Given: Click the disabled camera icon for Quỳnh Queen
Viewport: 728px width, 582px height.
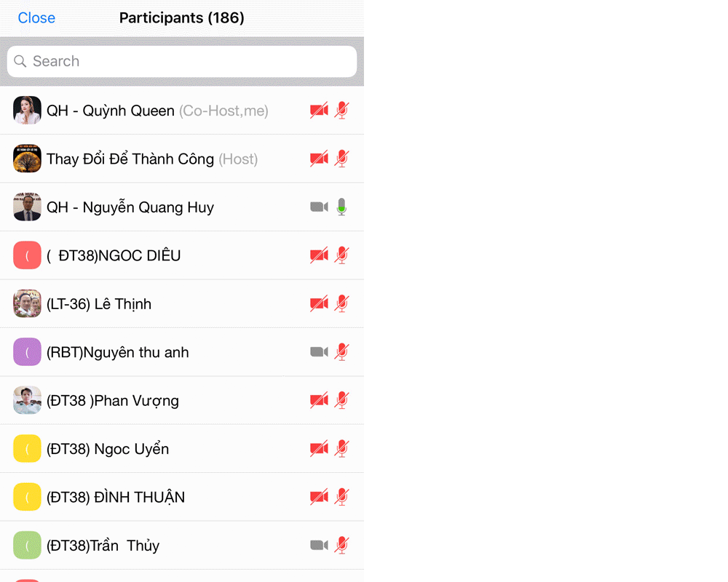Looking at the screenshot, I should tap(319, 111).
